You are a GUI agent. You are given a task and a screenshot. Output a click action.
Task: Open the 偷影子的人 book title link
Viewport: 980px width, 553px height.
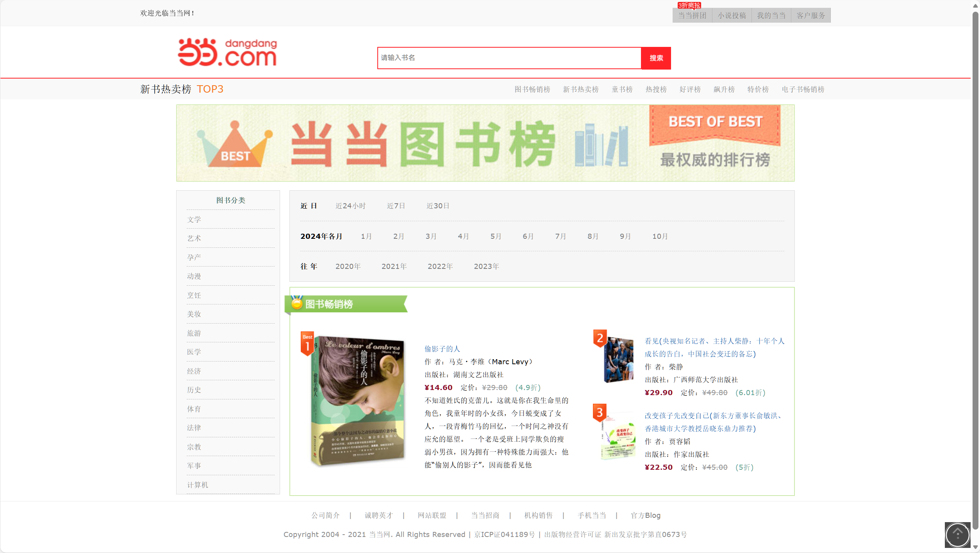(x=442, y=349)
